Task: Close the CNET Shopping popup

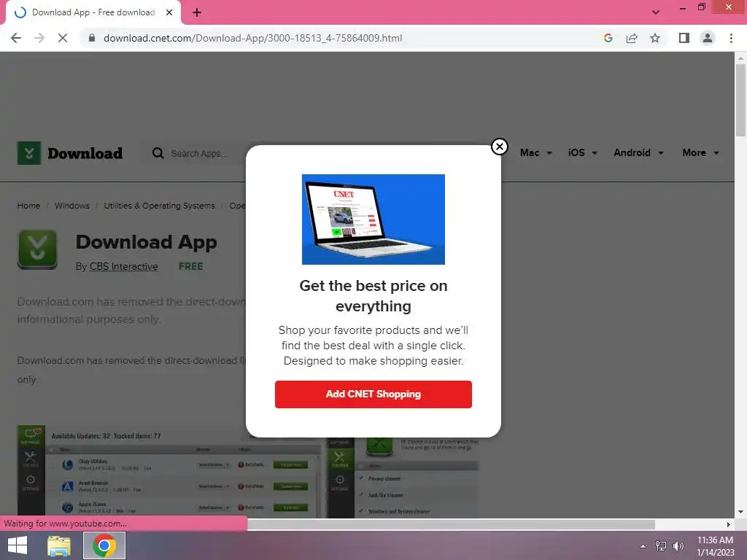Action: (x=499, y=147)
